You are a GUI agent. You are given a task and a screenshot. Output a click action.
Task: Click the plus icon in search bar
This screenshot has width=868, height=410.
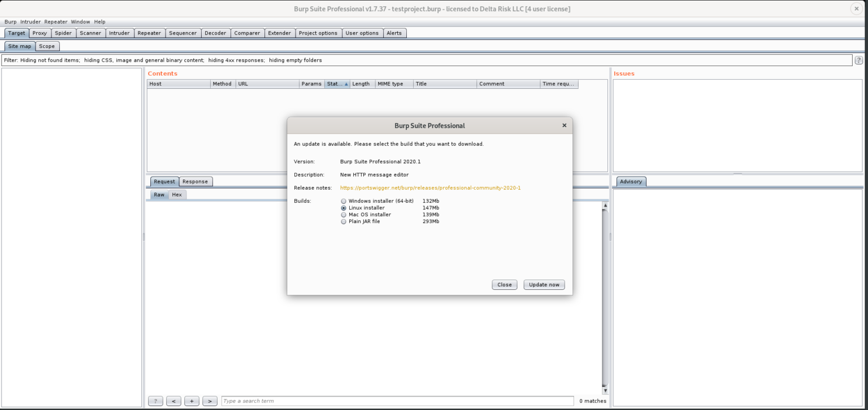pyautogui.click(x=192, y=401)
